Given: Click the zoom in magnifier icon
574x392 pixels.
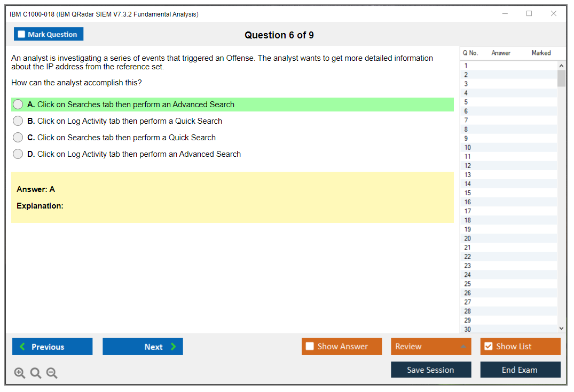Looking at the screenshot, I should coord(20,373).
